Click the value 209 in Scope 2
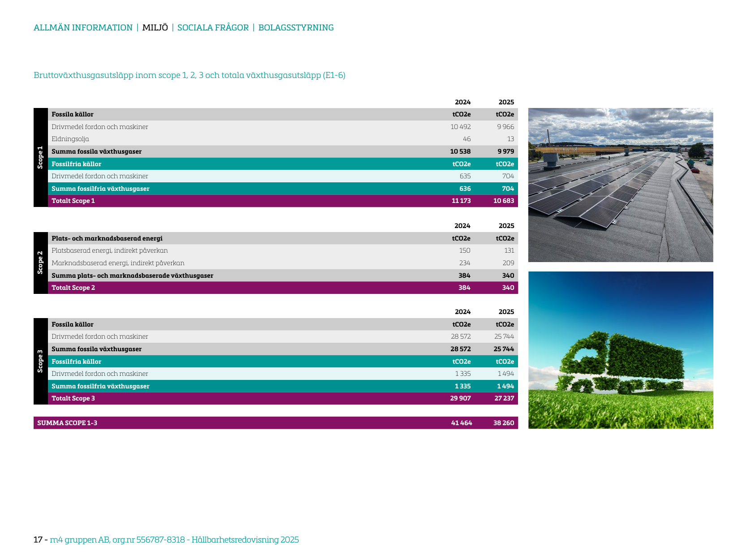Image resolution: width=747 pixels, height=560 pixels. pos(508,263)
